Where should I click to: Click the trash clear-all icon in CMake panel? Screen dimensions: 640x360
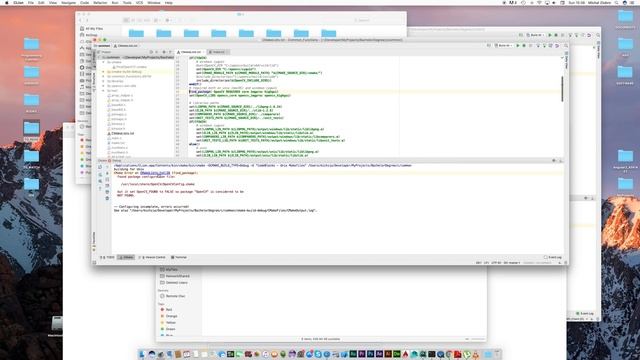[107, 198]
